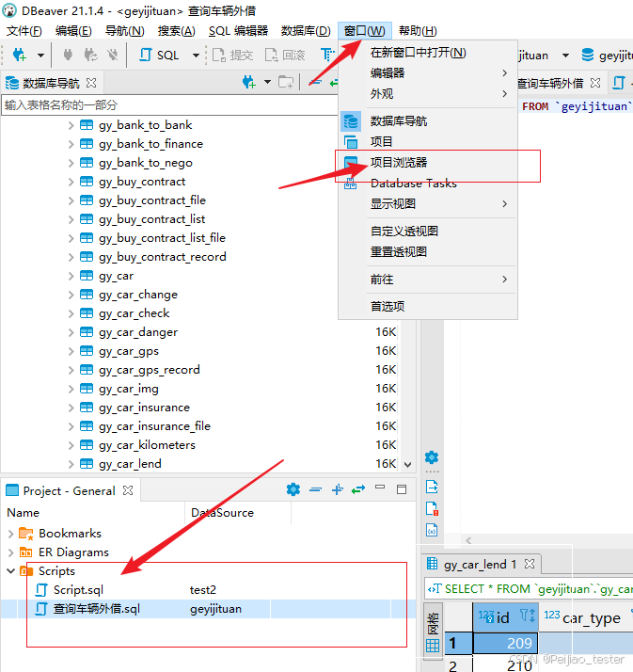Click the 回滚 (Rollback) toolbar button
Image resolution: width=633 pixels, height=672 pixels.
[285, 56]
